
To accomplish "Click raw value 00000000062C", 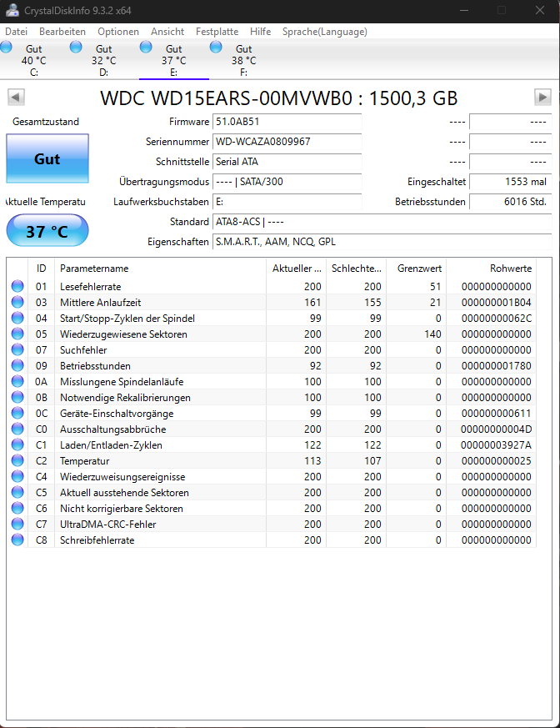I will (496, 318).
